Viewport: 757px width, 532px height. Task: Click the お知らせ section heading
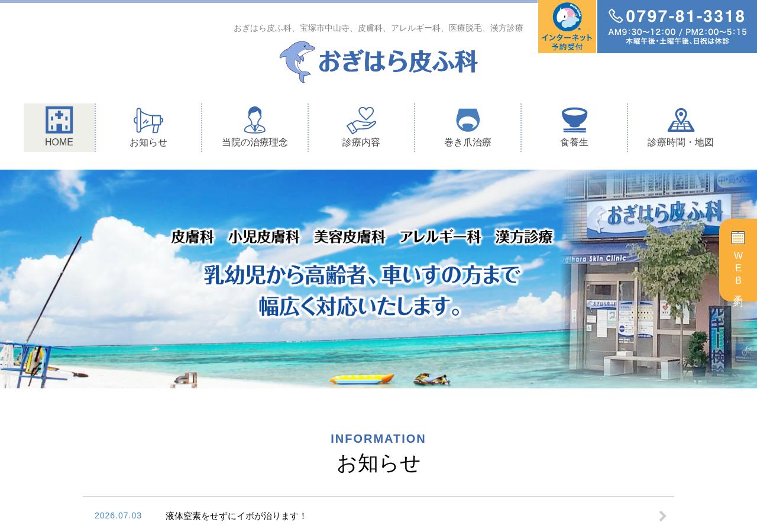[378, 463]
